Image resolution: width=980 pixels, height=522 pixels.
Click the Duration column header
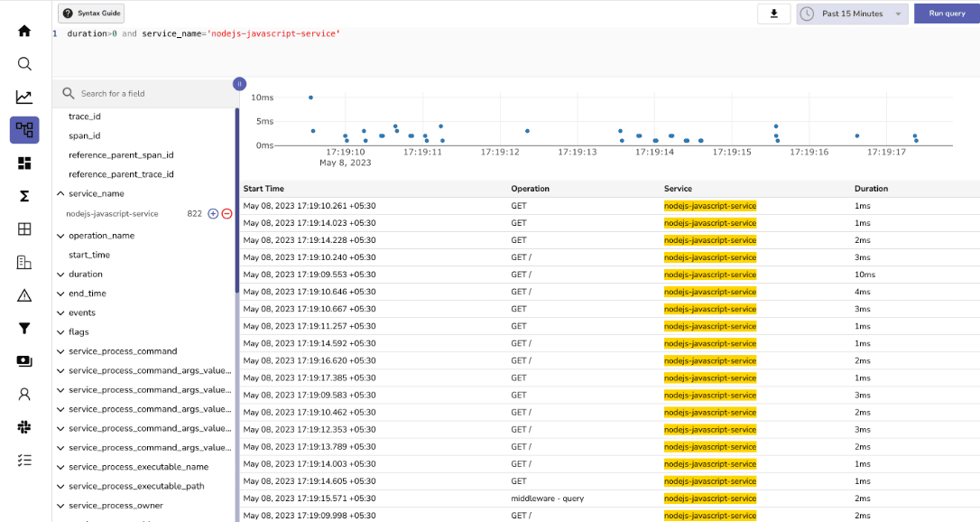click(871, 189)
